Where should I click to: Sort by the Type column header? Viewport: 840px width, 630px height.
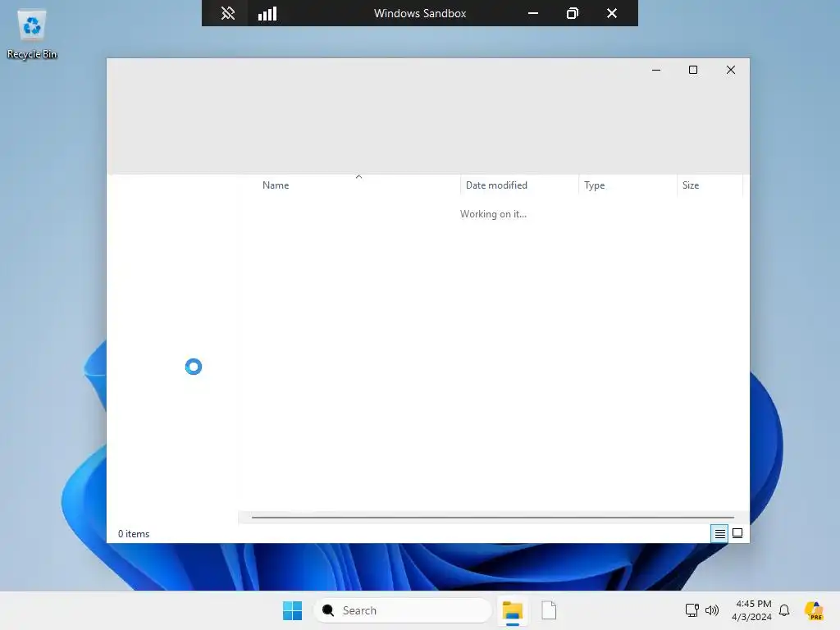[x=628, y=185]
